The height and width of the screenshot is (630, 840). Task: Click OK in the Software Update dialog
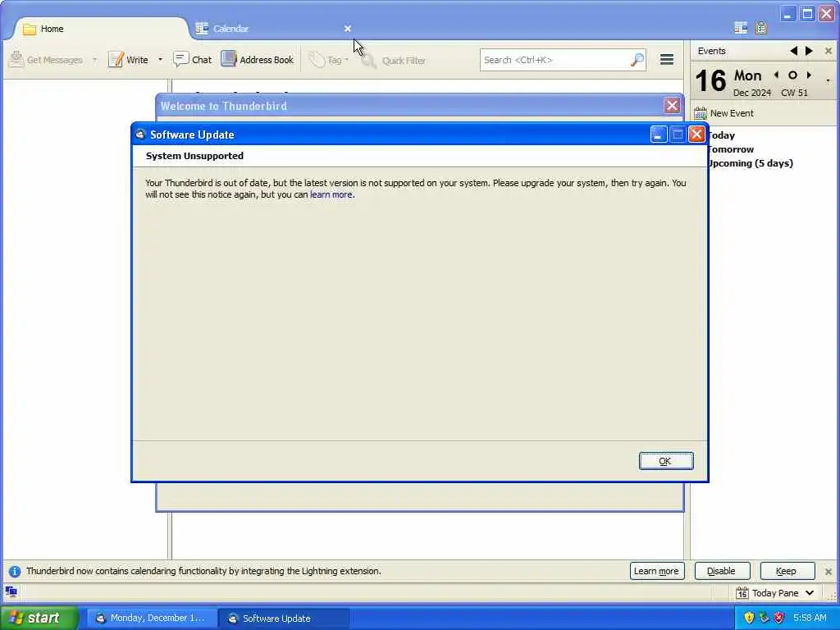click(666, 461)
